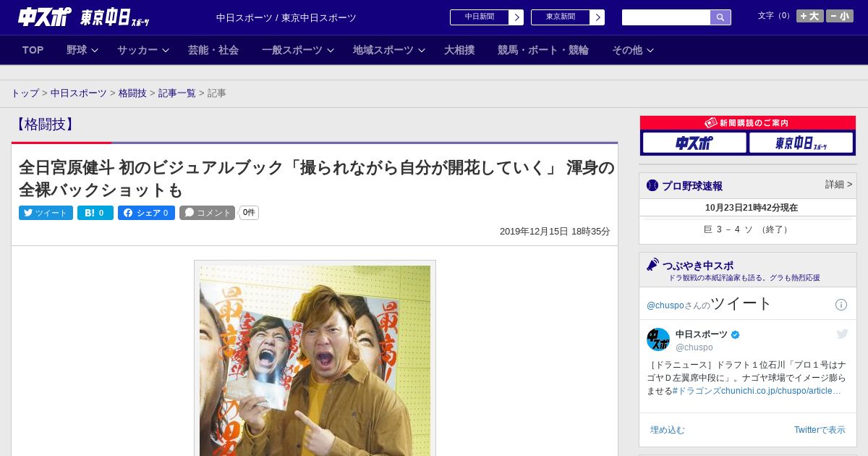
Task: Expand the その他 menu chevron
Action: pyautogui.click(x=650, y=51)
